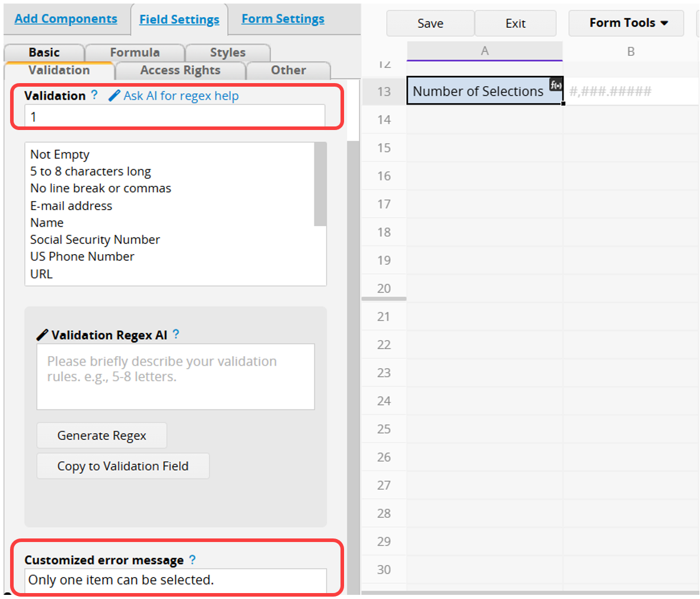Click the Generate Regex button

click(101, 436)
